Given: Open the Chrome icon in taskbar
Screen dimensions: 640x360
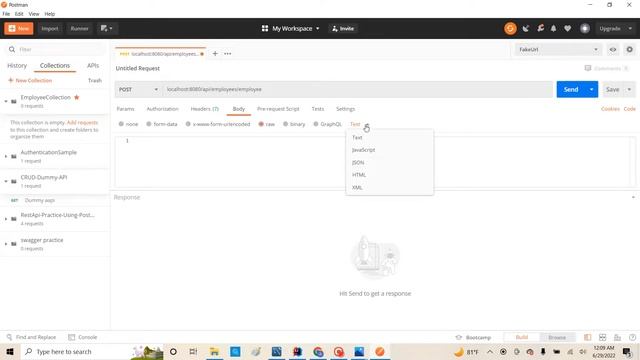Looking at the screenshot, I should (318, 351).
